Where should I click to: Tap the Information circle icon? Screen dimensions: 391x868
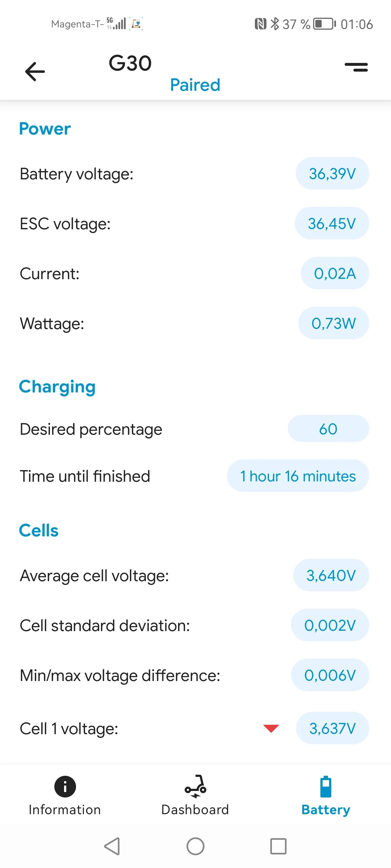click(65, 786)
